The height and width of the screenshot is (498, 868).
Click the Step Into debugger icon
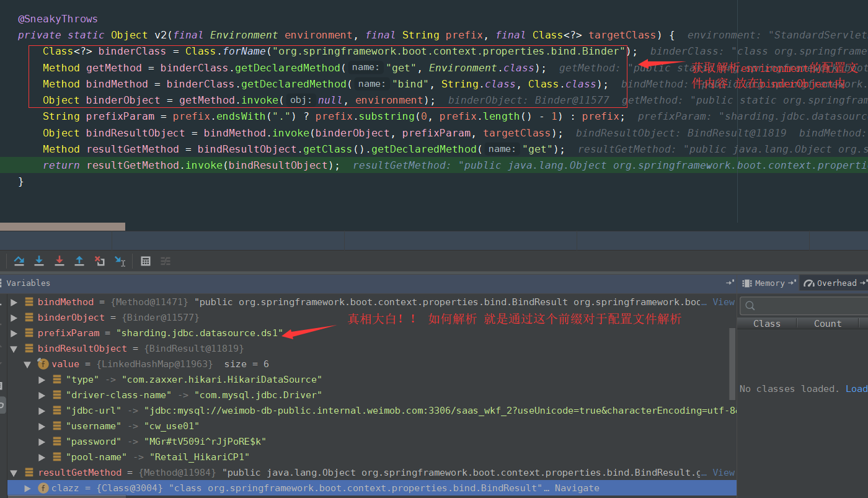[39, 261]
